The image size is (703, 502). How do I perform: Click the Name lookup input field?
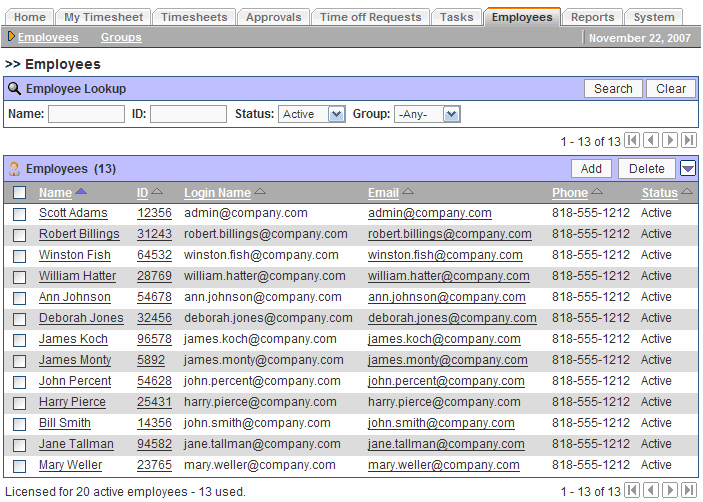(x=86, y=114)
